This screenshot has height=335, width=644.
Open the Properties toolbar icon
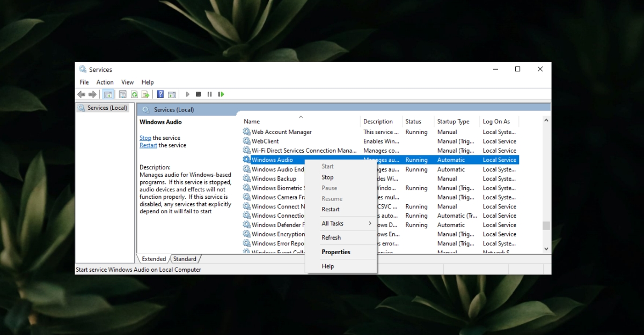pyautogui.click(x=122, y=94)
